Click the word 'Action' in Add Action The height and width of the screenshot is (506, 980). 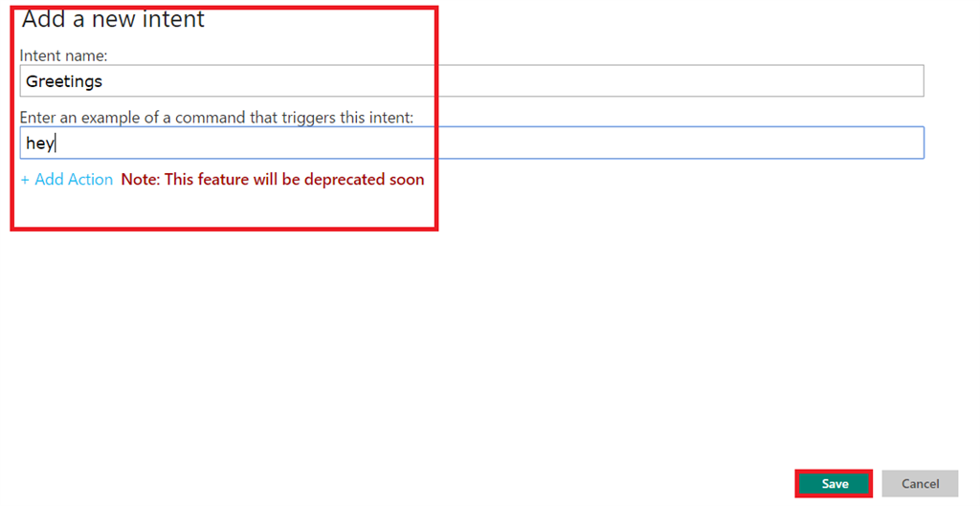(x=89, y=179)
